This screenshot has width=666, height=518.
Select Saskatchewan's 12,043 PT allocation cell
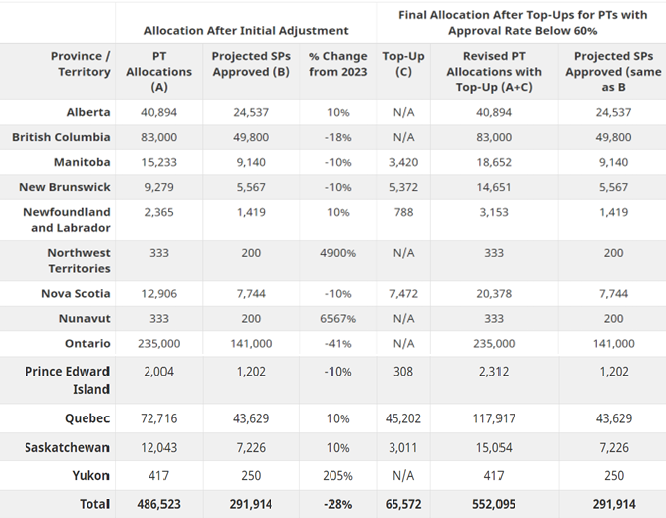(x=159, y=447)
